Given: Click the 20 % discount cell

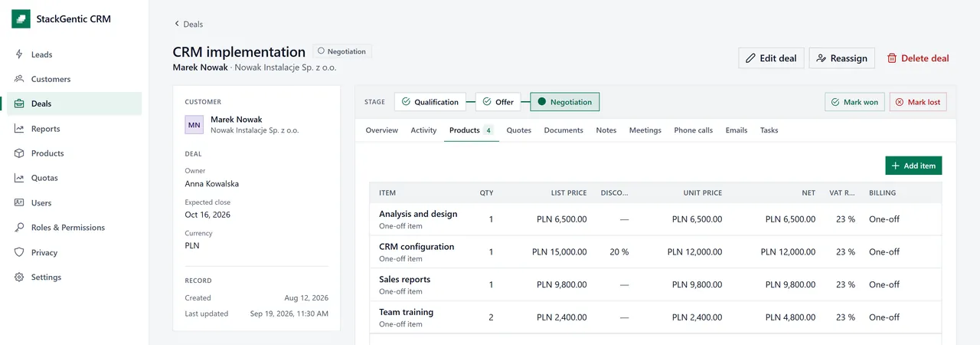Looking at the screenshot, I should tap(619, 252).
